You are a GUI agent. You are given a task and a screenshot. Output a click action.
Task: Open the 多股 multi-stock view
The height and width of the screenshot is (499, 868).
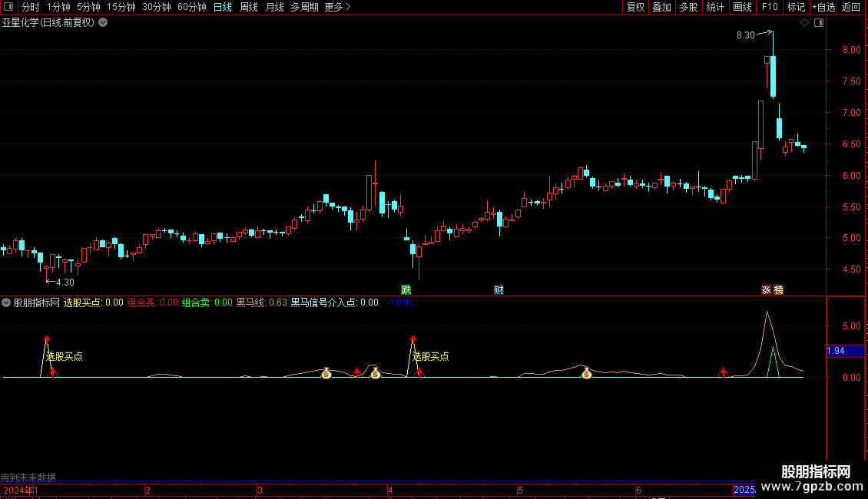688,7
